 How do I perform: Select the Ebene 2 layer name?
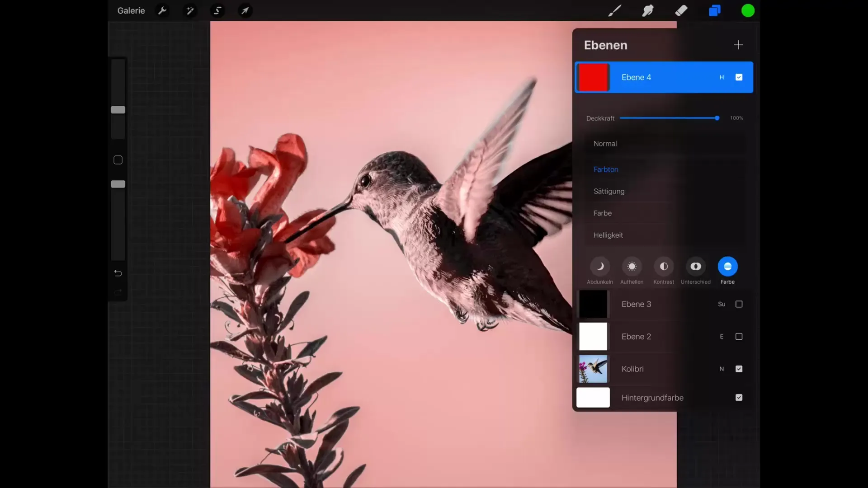tap(636, 337)
